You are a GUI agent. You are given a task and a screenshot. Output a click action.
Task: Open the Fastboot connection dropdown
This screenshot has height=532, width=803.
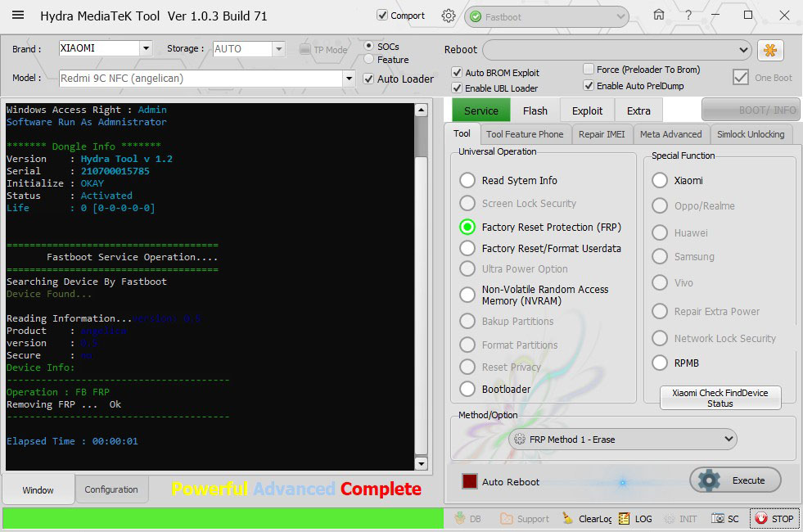pos(547,16)
